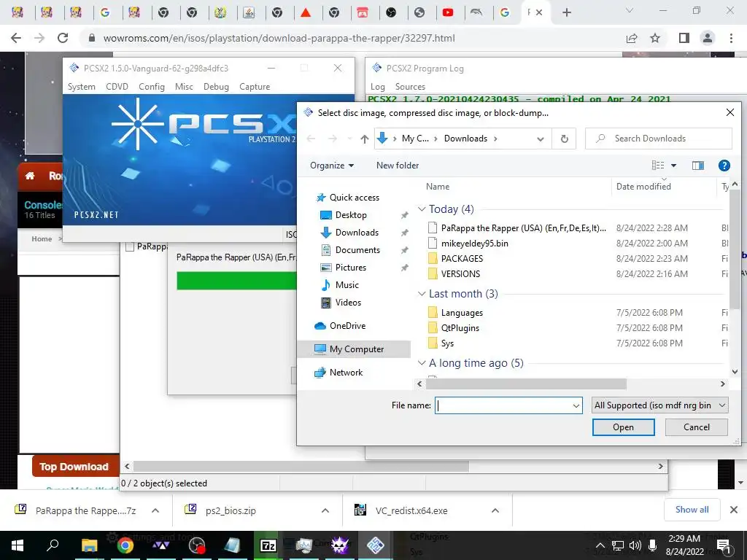Open a new Chrome tab
747x560 pixels.
[566, 12]
